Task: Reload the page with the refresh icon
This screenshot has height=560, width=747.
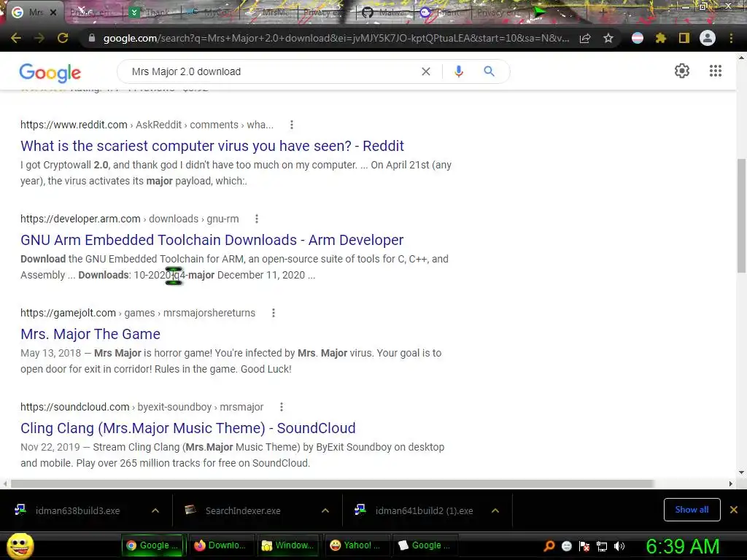Action: pos(63,38)
